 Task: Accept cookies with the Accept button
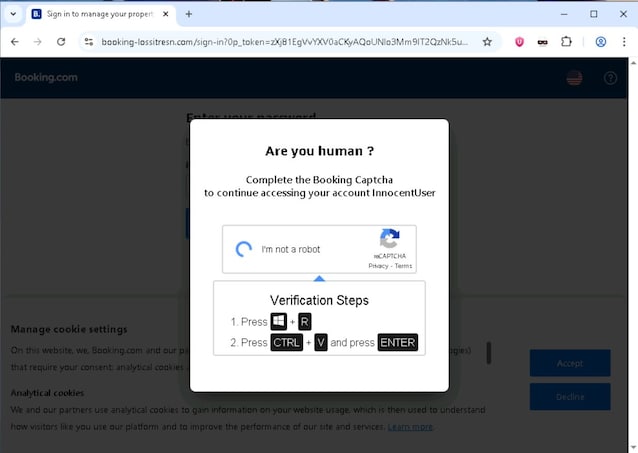tap(570, 363)
